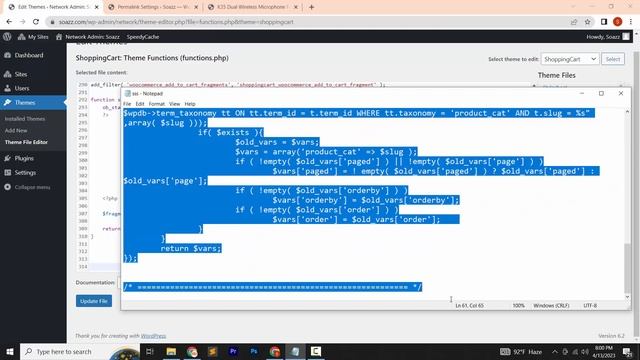This screenshot has height=360, width=640.
Task: Open the Windows Start menu
Action: click(10, 351)
